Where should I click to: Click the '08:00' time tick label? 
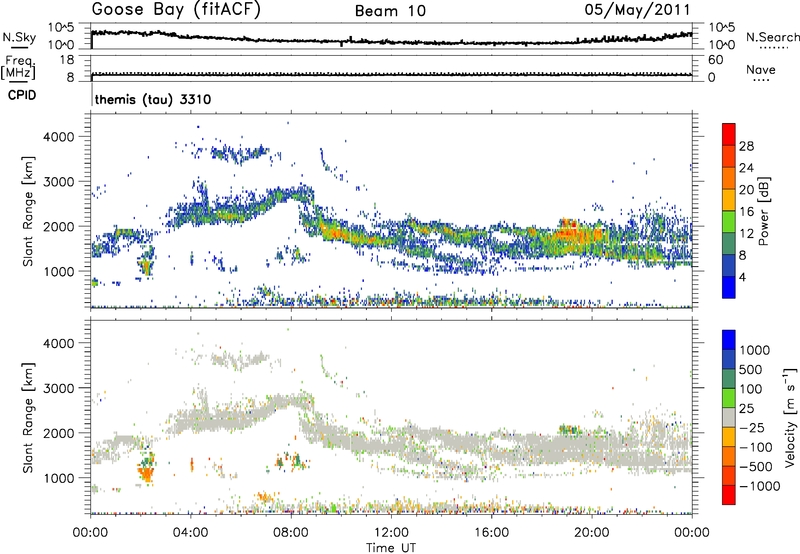(291, 533)
